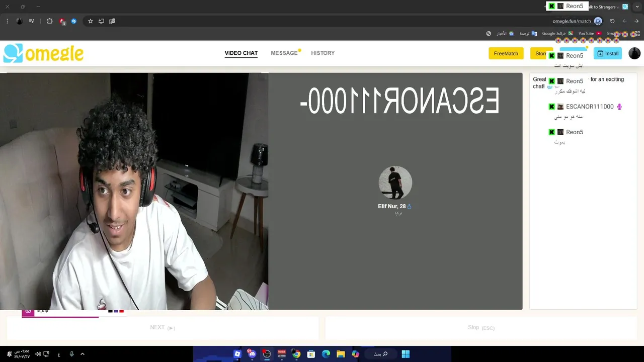Go forward in browser history

(624, 21)
